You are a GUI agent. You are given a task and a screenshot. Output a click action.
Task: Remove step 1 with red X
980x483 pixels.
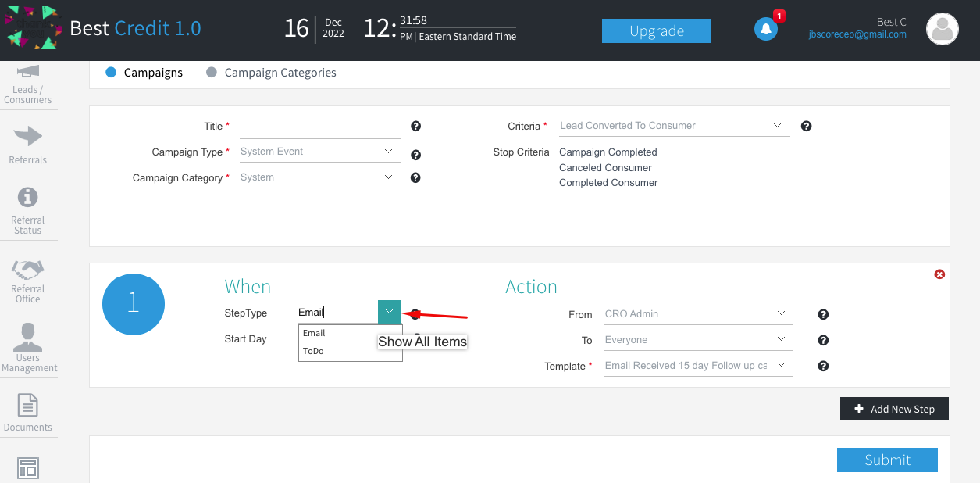tap(939, 274)
